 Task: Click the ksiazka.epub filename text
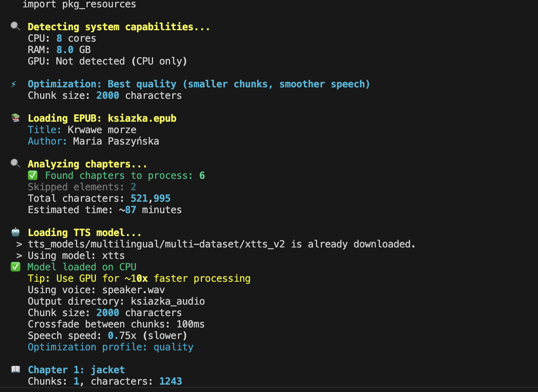[142, 118]
